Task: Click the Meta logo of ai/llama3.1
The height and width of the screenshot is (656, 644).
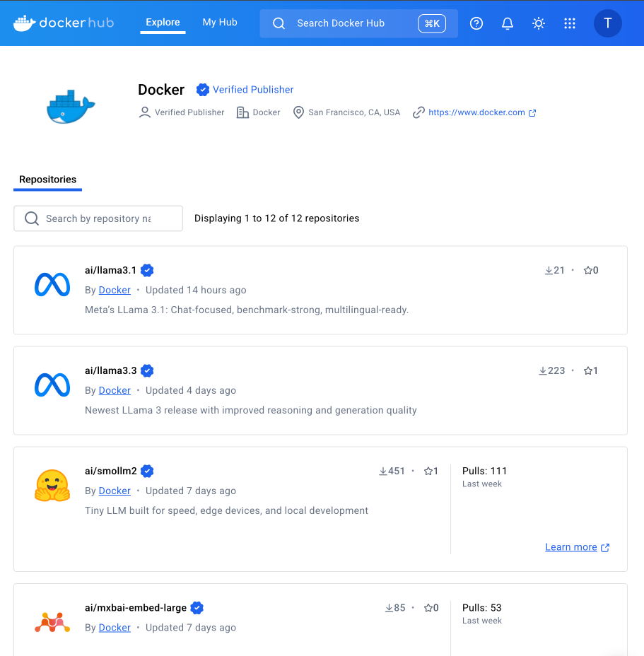Action: (52, 285)
